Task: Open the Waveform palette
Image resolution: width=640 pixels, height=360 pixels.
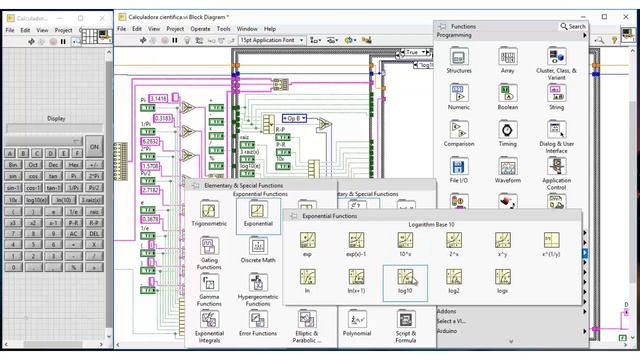Action: pyautogui.click(x=507, y=170)
